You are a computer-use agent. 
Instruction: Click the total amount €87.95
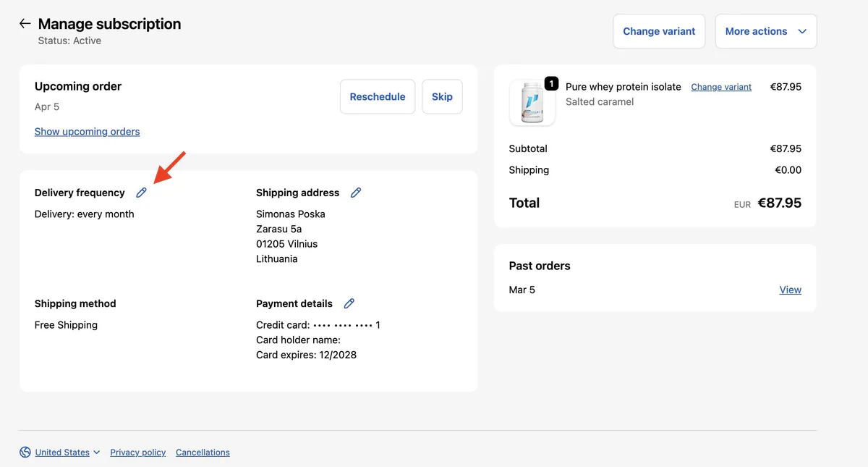(780, 203)
